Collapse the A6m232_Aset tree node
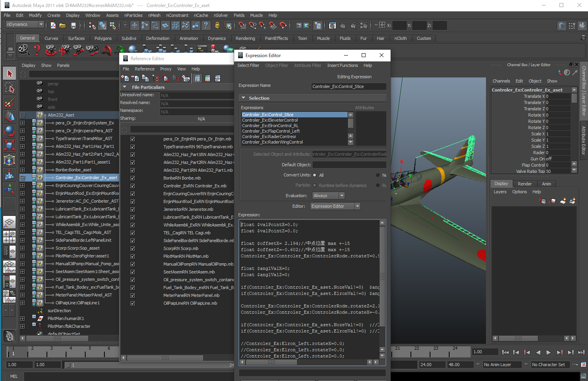The height and width of the screenshot is (381, 588). (x=22, y=115)
